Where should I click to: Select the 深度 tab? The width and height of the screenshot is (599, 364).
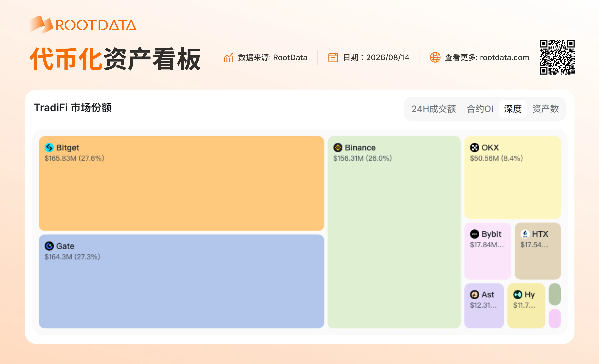coord(513,109)
